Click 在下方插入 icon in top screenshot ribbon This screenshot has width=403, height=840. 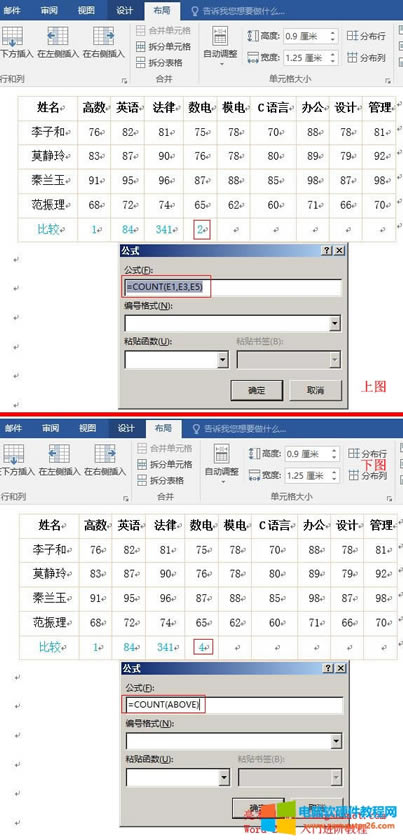12,36
